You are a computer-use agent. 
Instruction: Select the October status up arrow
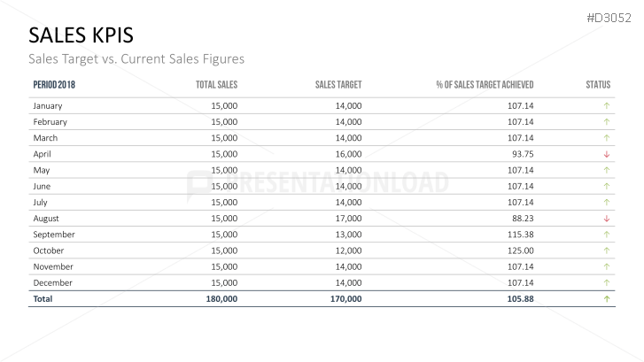pos(607,250)
